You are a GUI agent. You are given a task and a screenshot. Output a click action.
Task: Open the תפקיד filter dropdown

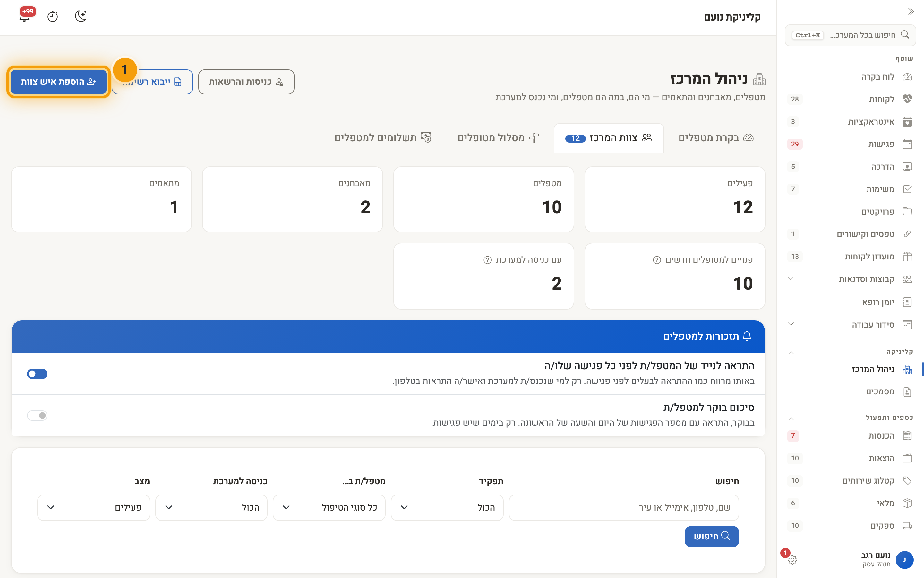447,507
